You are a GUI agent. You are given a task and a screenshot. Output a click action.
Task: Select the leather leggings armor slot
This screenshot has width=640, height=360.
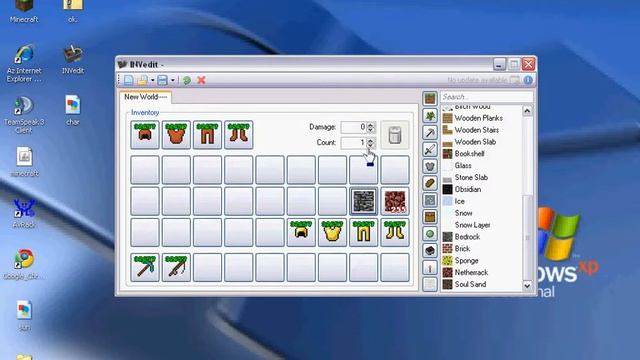(207, 134)
